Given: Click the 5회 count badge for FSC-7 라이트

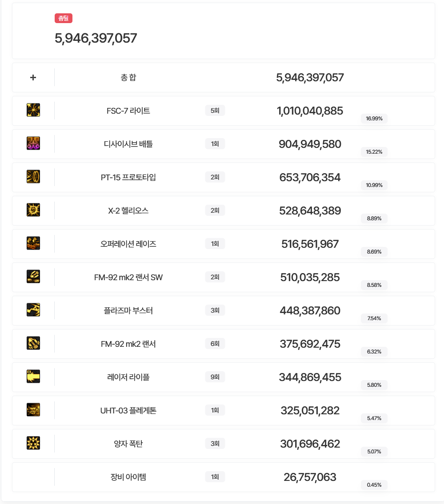Looking at the screenshot, I should 215,111.
